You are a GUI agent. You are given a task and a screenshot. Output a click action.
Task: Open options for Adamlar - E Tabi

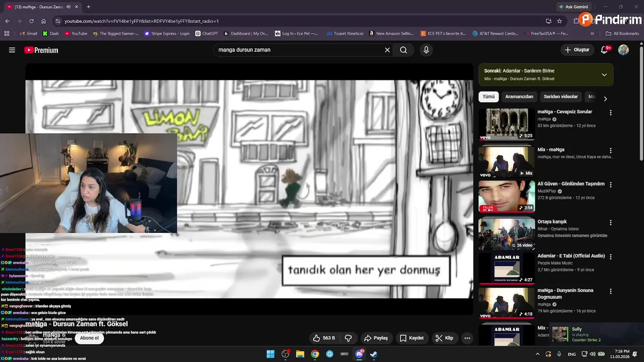[x=611, y=256]
